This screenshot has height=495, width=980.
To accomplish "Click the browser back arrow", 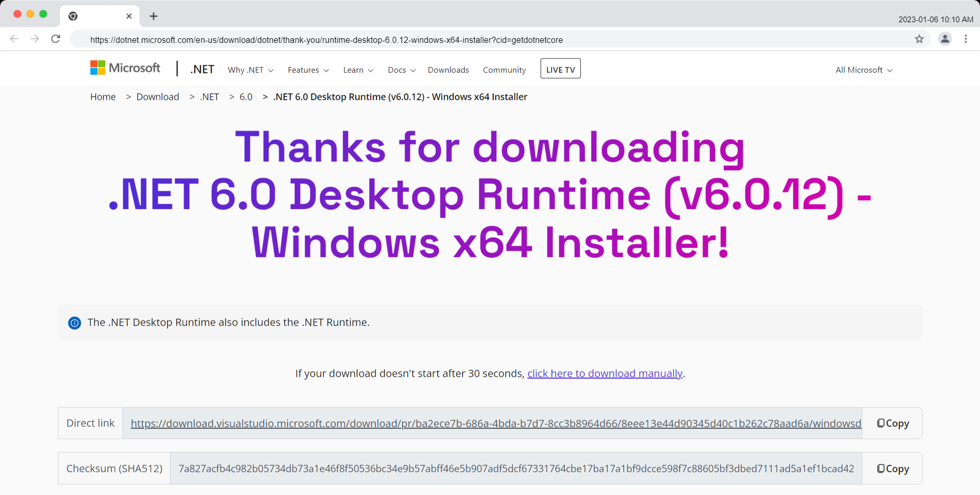I will coord(14,39).
